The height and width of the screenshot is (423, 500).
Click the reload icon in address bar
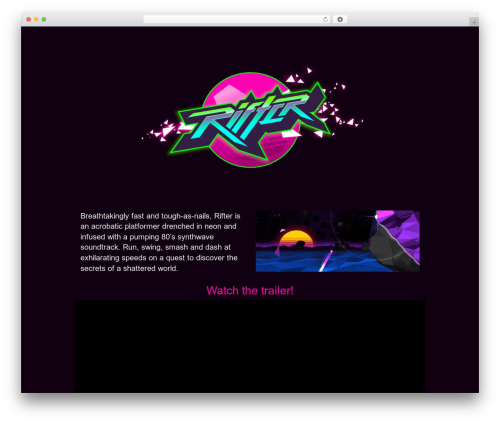click(x=325, y=19)
